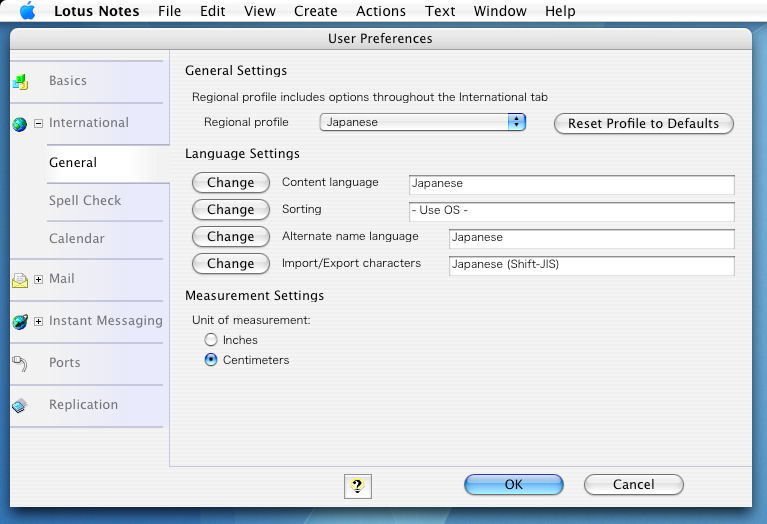Select Centimeters as unit of measurement

point(211,360)
